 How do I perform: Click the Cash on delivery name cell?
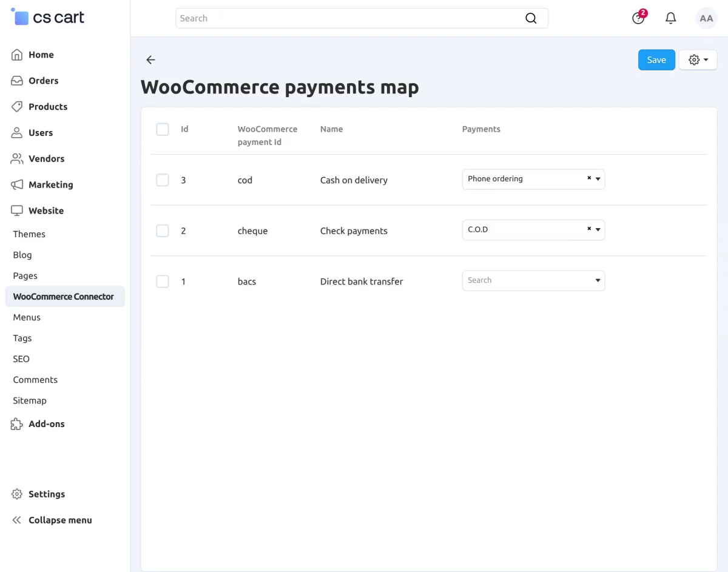click(x=354, y=180)
